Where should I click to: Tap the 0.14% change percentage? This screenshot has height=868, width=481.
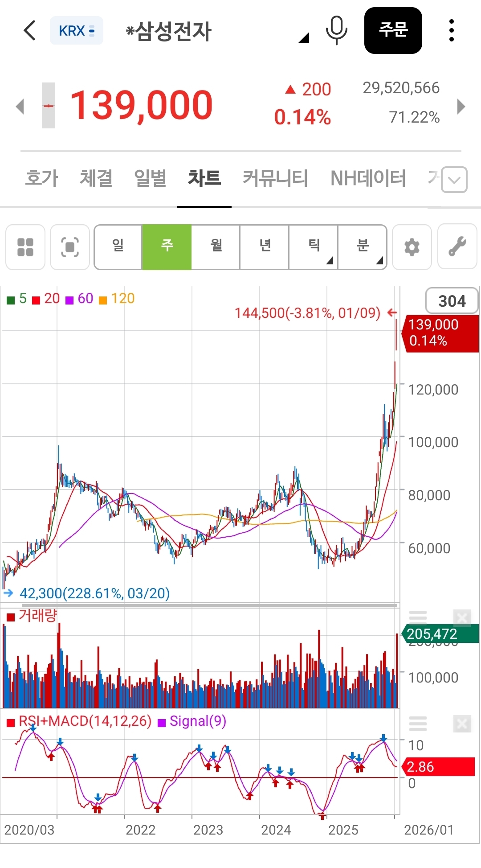302,117
